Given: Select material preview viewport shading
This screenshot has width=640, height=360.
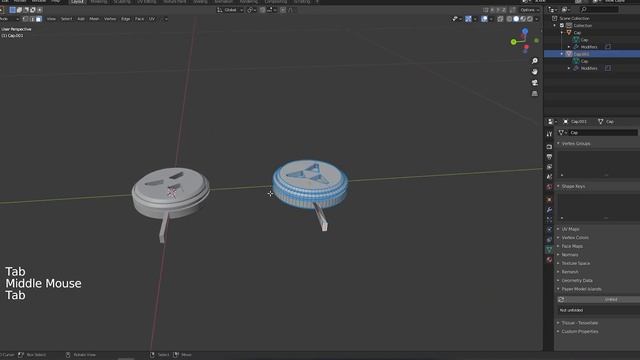Looking at the screenshot, I should [x=523, y=19].
